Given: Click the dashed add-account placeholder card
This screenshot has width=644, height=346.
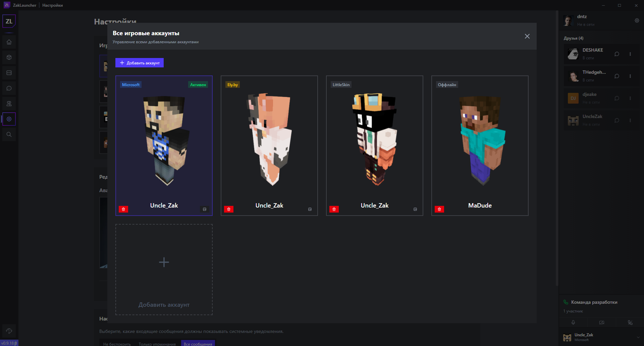Looking at the screenshot, I should click(x=164, y=270).
